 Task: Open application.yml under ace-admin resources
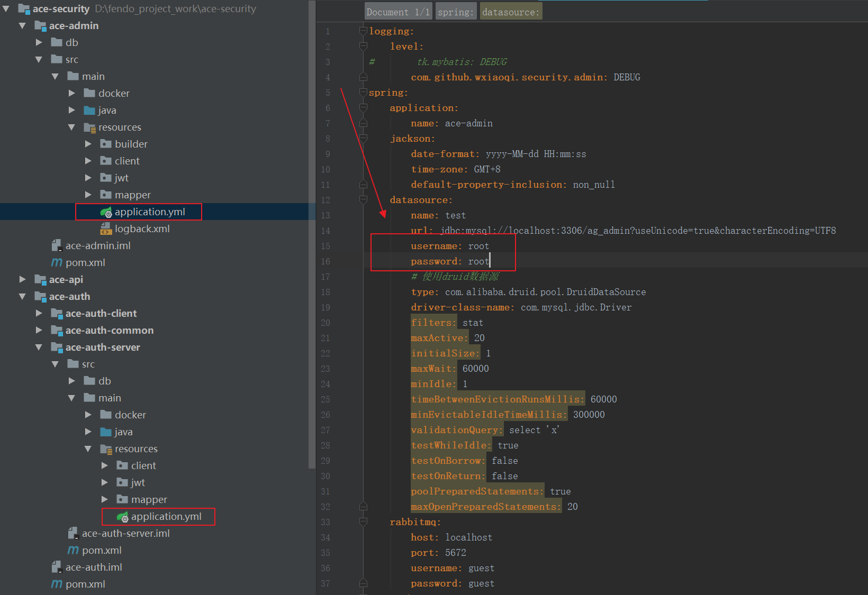[x=150, y=212]
